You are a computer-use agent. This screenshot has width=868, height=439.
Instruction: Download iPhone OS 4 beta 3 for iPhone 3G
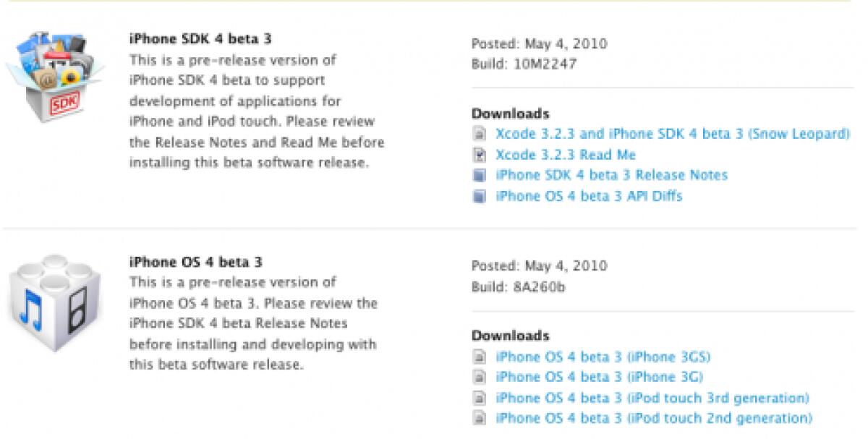[x=600, y=377]
